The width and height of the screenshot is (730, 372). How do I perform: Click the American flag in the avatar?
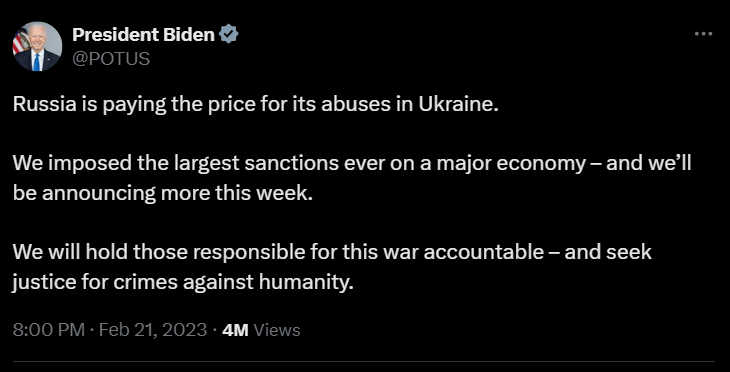point(20,41)
